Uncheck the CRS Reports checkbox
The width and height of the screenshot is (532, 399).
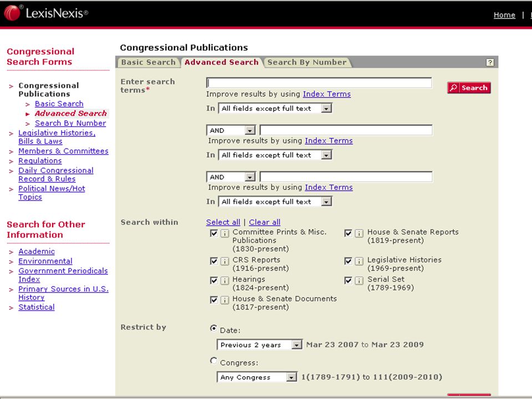pos(214,261)
